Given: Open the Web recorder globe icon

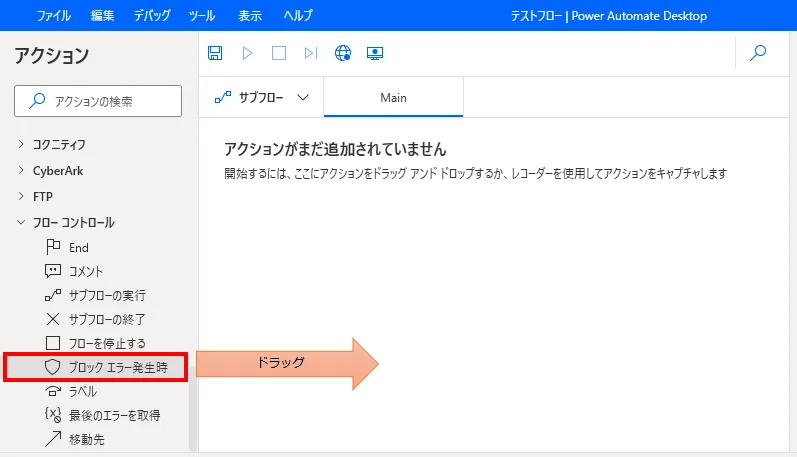Looking at the screenshot, I should (343, 53).
